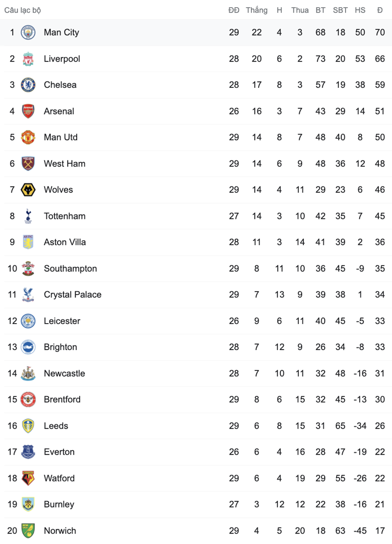Screen dimensions: 392x544
Task: Click Everton's points value 22
Action: [x=380, y=452]
